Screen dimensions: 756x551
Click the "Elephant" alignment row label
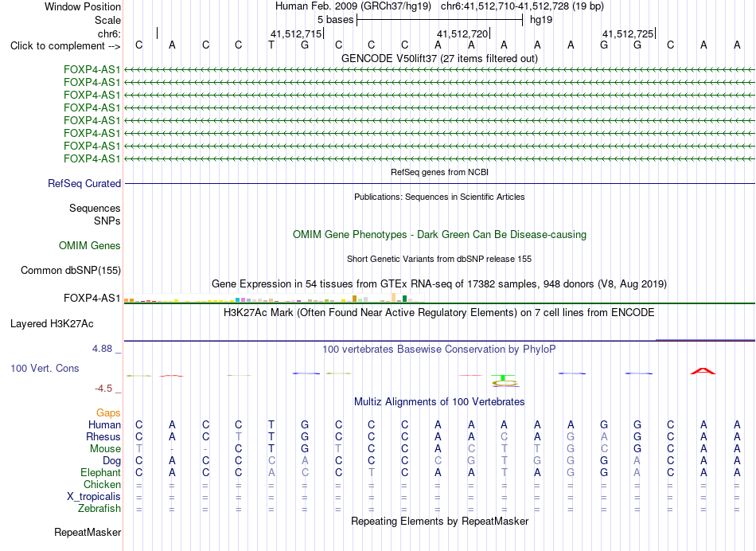pyautogui.click(x=100, y=472)
